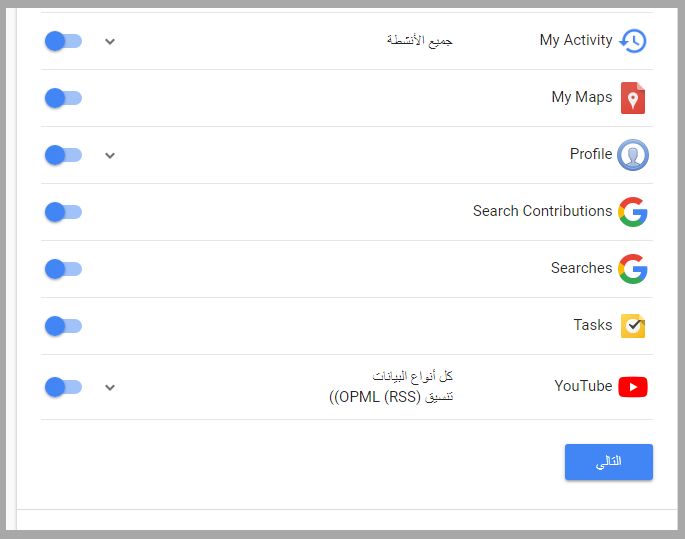The height and width of the screenshot is (539, 685).
Task: Click the My Activity clock icon
Action: (633, 41)
